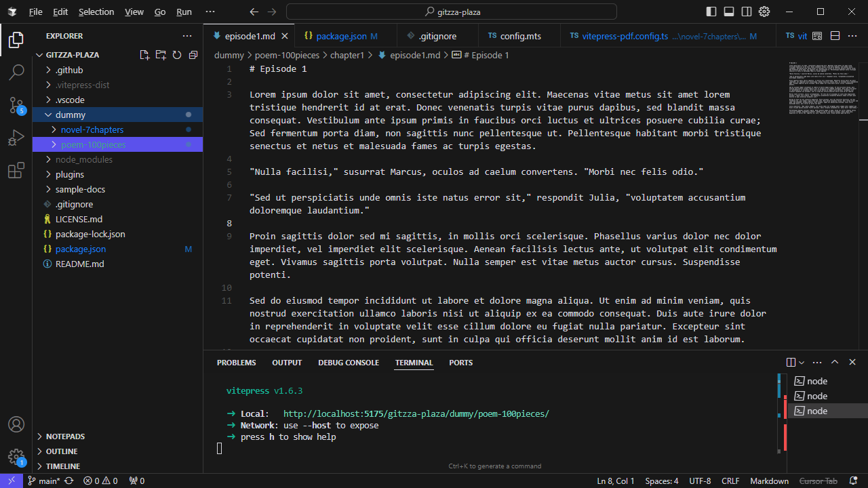Image resolution: width=868 pixels, height=488 pixels.
Task: Open errors and warnings count in status bar
Action: [100, 481]
